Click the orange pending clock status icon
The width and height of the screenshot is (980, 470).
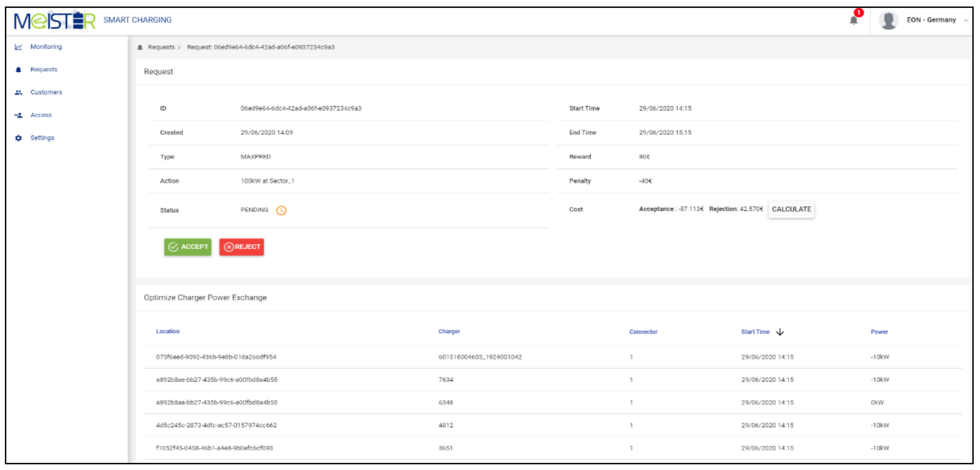[281, 210]
